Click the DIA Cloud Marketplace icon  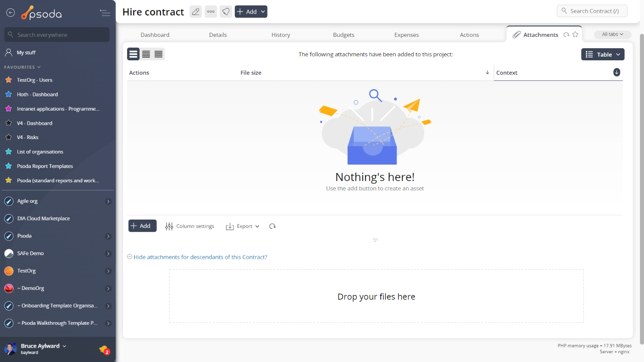click(9, 219)
